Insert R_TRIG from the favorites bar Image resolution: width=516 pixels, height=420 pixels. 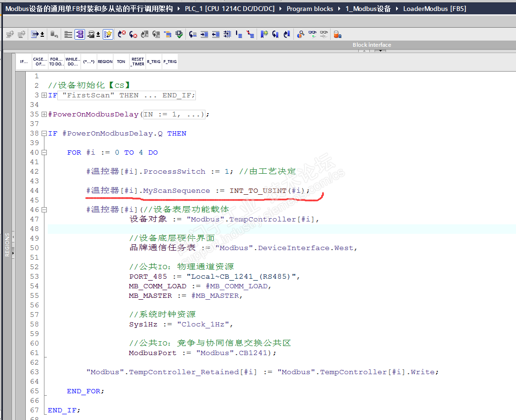pyautogui.click(x=154, y=62)
